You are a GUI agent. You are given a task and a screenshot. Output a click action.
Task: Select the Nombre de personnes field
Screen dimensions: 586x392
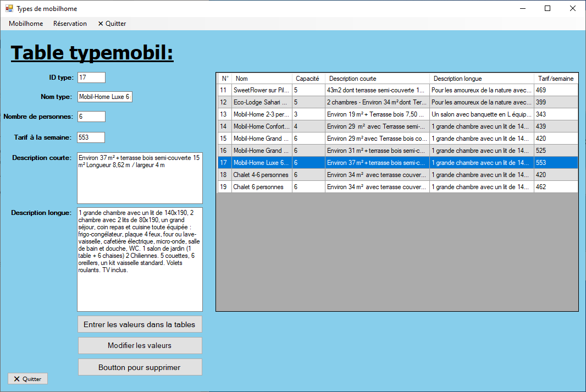point(91,117)
